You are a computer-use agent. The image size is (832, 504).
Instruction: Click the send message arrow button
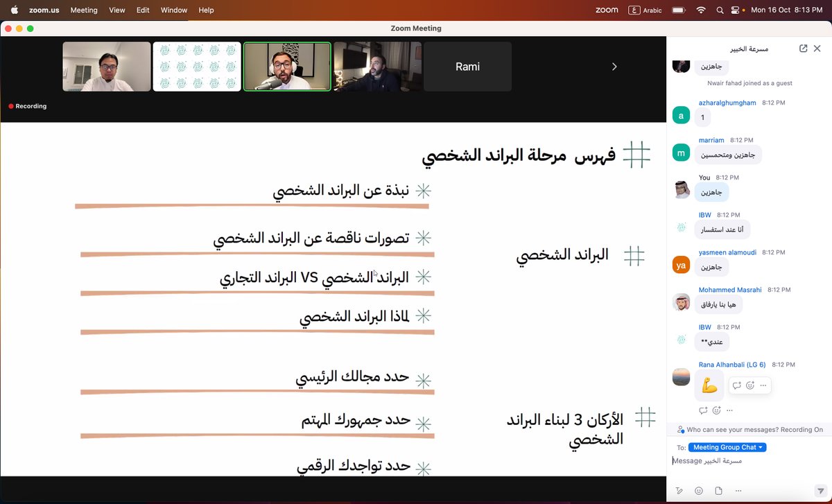point(820,490)
